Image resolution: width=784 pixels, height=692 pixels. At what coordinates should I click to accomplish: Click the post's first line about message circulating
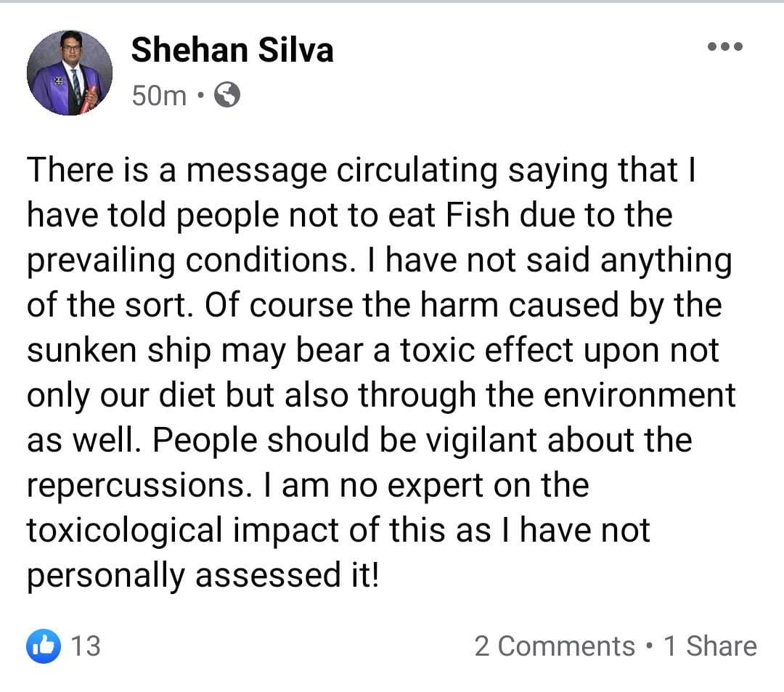coord(361,171)
